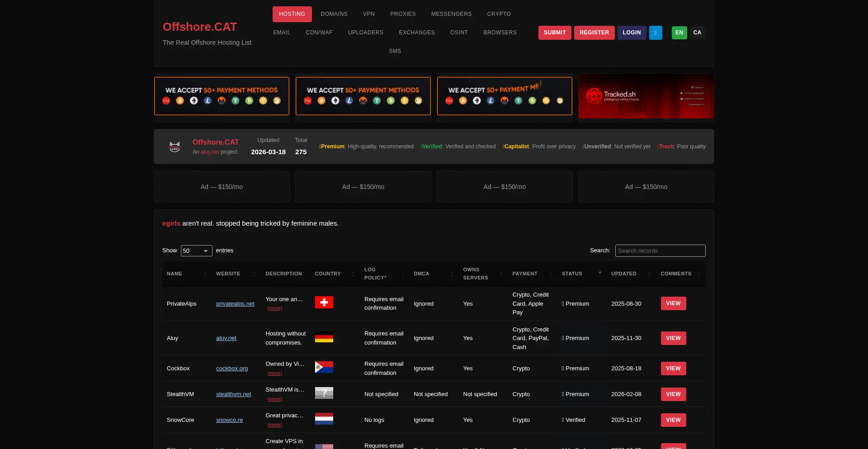Sort the table by the DESCRIPTION column
This screenshot has width=868, height=449.
click(x=285, y=274)
